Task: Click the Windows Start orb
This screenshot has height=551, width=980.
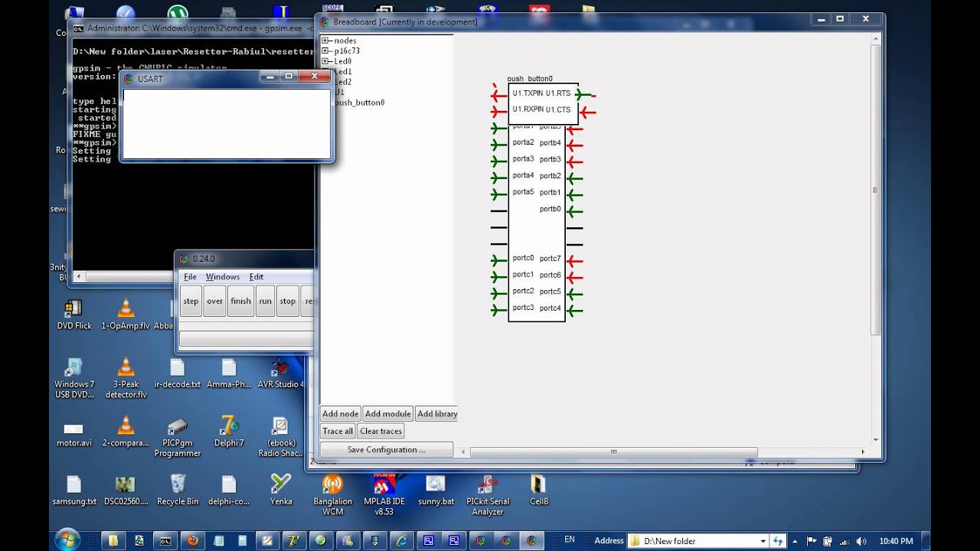Action: coord(67,539)
